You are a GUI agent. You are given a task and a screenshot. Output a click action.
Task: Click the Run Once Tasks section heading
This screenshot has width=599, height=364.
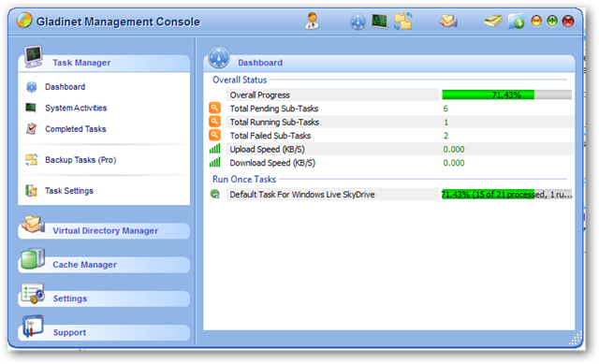click(x=244, y=179)
